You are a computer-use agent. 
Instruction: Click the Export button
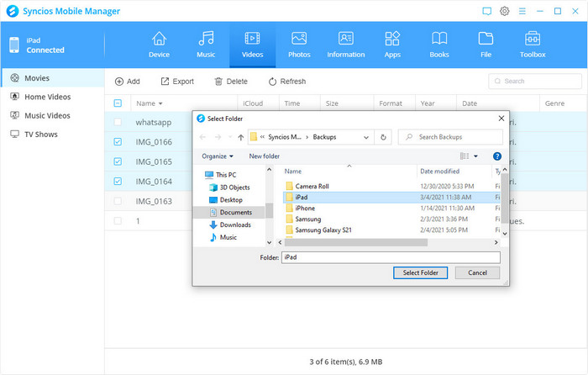(177, 82)
